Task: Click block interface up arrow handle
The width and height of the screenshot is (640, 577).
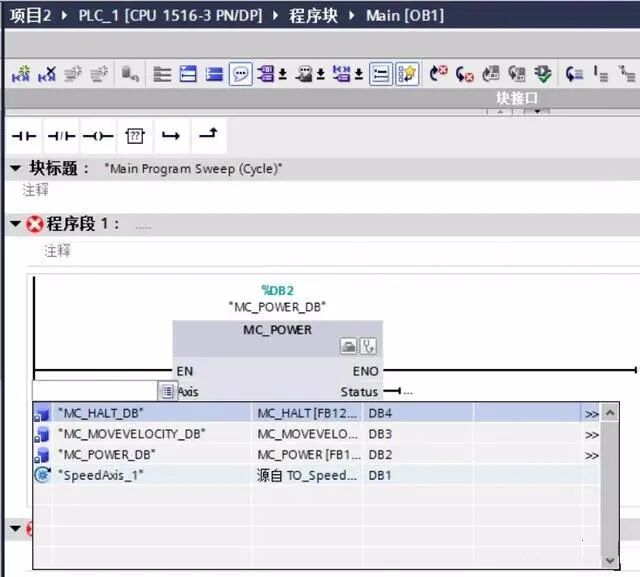Action: click(501, 111)
